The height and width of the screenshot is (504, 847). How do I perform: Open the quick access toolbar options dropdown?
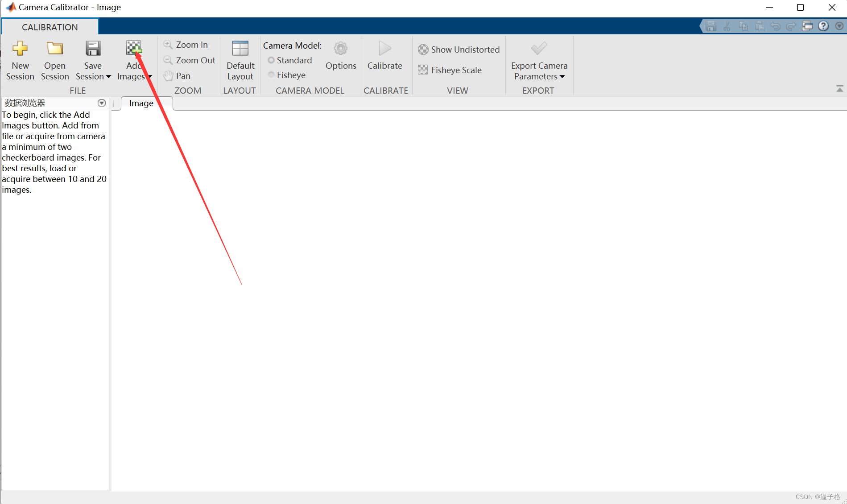pyautogui.click(x=839, y=26)
